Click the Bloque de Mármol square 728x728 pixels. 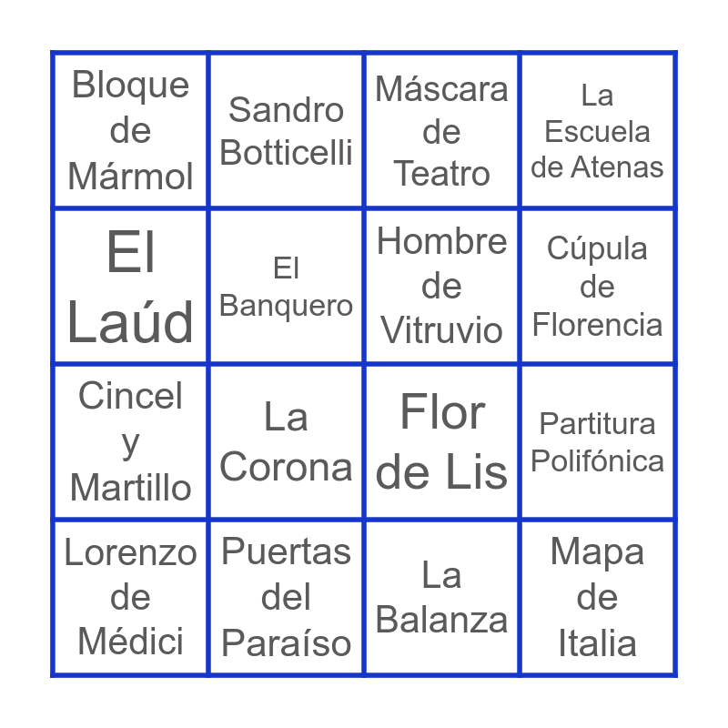(x=130, y=130)
